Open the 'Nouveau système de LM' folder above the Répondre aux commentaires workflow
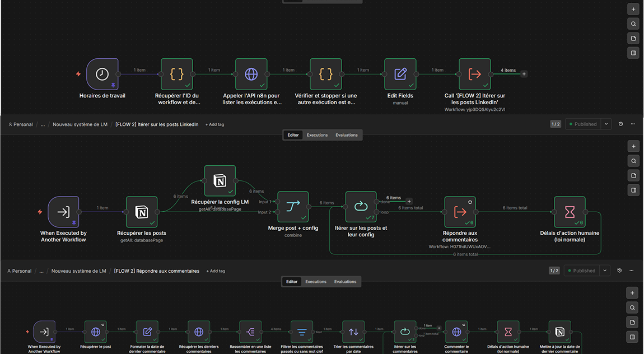The height and width of the screenshot is (354, 644). (79, 271)
